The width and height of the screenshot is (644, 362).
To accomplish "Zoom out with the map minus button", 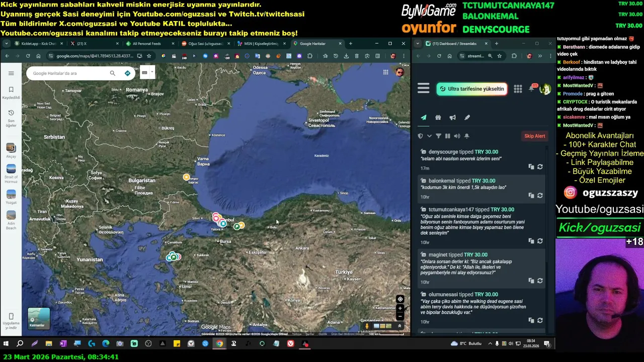I will tap(400, 316).
